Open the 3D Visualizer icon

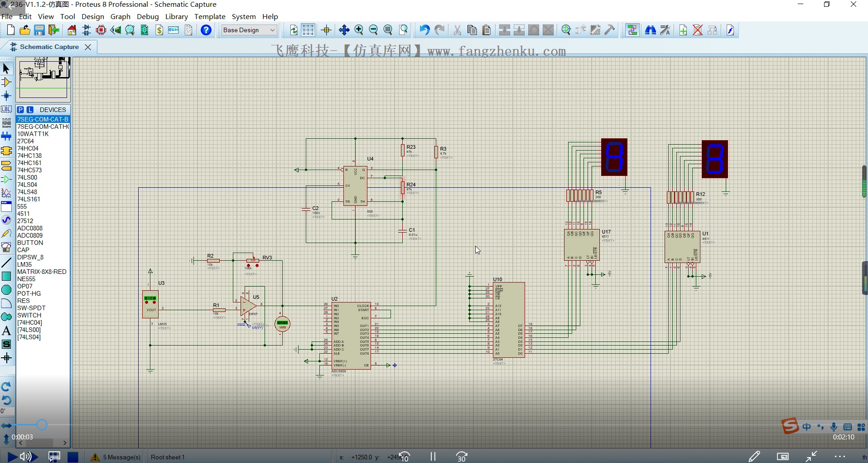tap(116, 30)
